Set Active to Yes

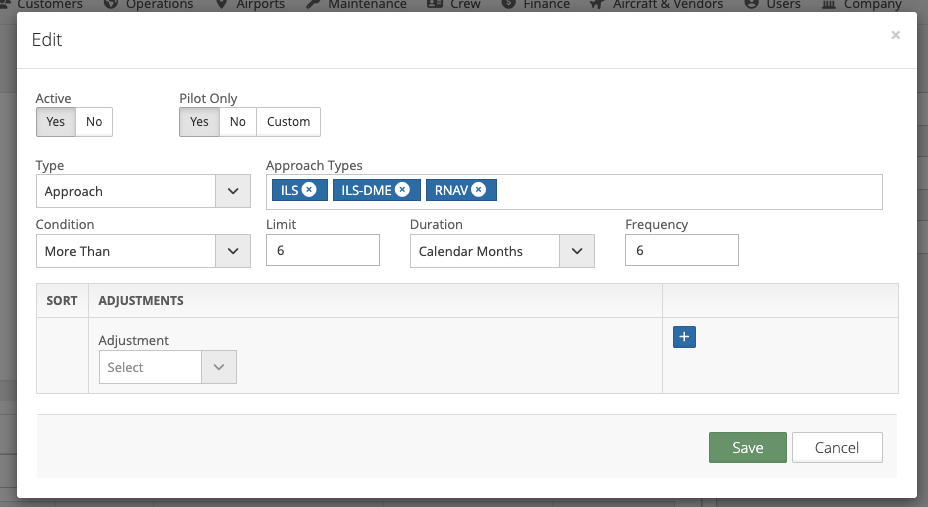point(56,122)
